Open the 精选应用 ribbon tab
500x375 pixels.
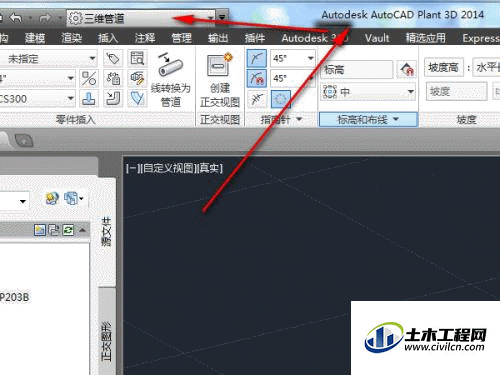(426, 38)
